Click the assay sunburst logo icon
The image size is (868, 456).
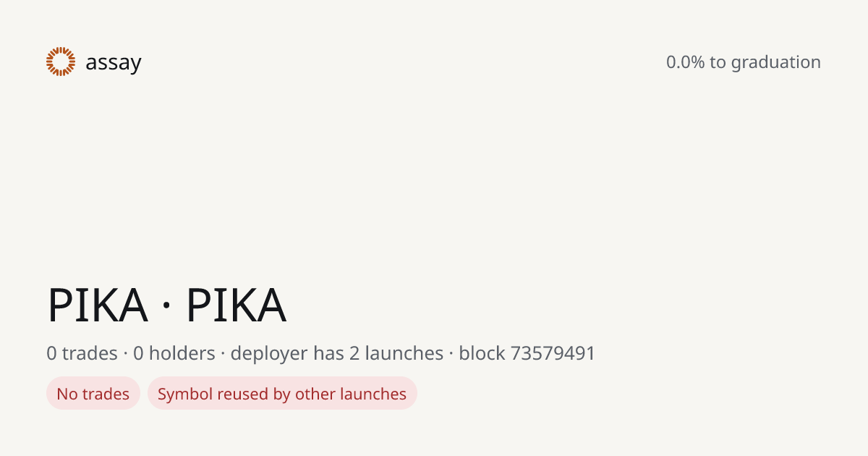61,62
